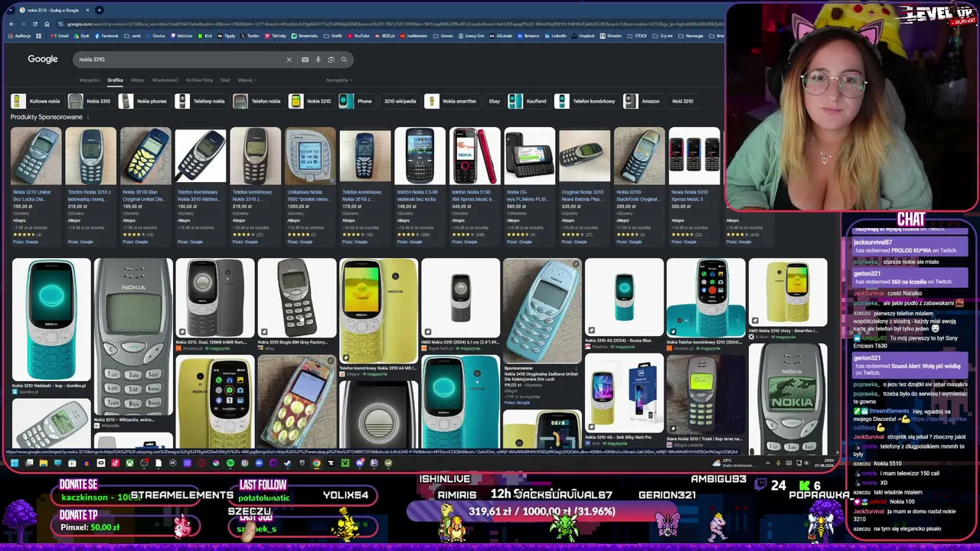Filter by the Nokia phones chip
The height and width of the screenshot is (551, 980).
(143, 101)
